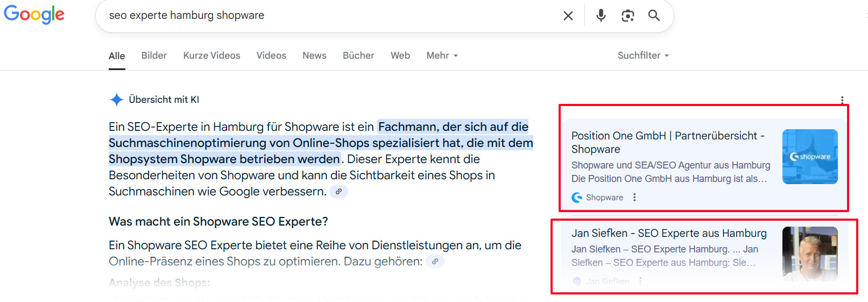
Task: Open AI overview three-dot options menu
Action: (x=842, y=100)
